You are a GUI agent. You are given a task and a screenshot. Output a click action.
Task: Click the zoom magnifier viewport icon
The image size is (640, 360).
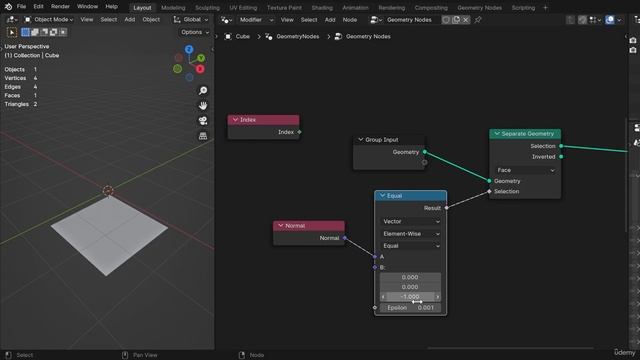click(203, 91)
